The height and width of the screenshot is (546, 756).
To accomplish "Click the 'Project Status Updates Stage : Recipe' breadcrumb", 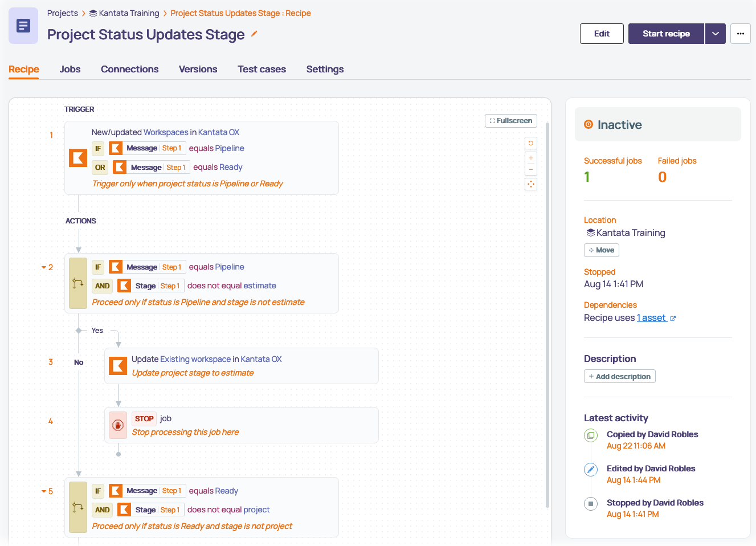I will [x=240, y=13].
